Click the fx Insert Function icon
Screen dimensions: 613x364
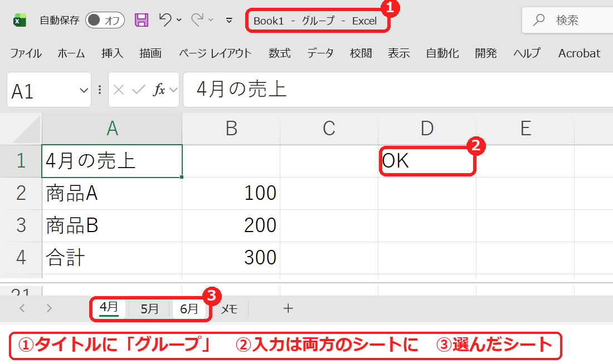pos(159,90)
